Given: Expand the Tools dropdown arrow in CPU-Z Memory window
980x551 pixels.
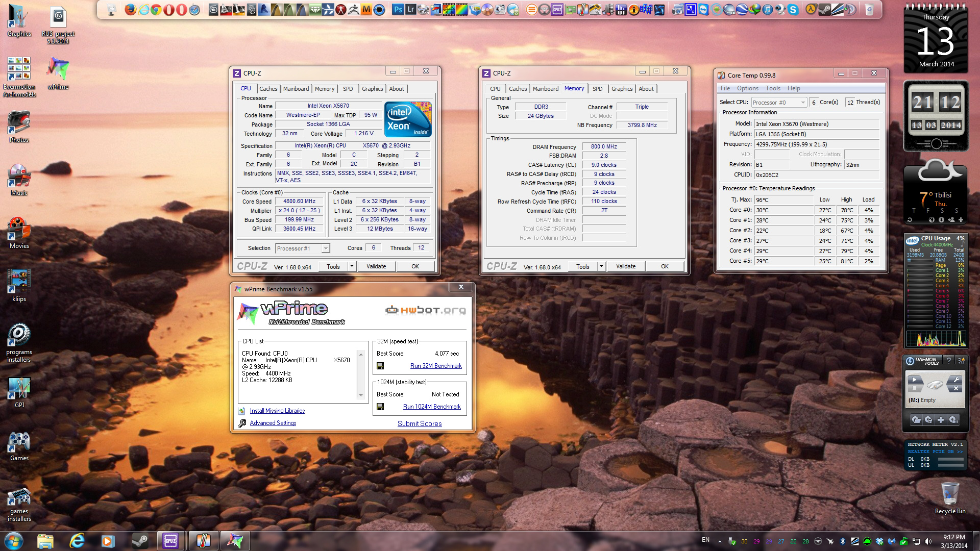Looking at the screenshot, I should click(x=601, y=266).
